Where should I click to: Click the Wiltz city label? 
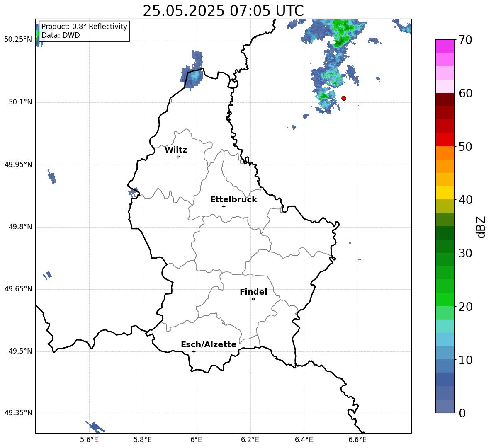176,150
